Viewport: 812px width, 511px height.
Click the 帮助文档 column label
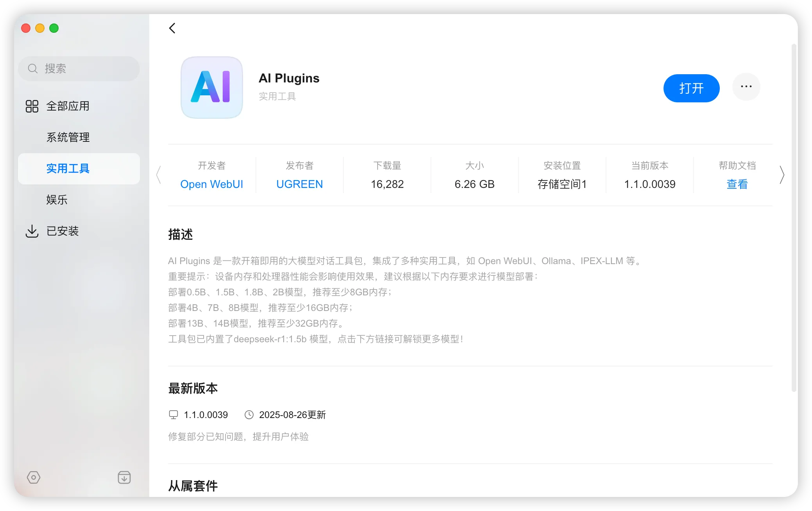tap(737, 166)
